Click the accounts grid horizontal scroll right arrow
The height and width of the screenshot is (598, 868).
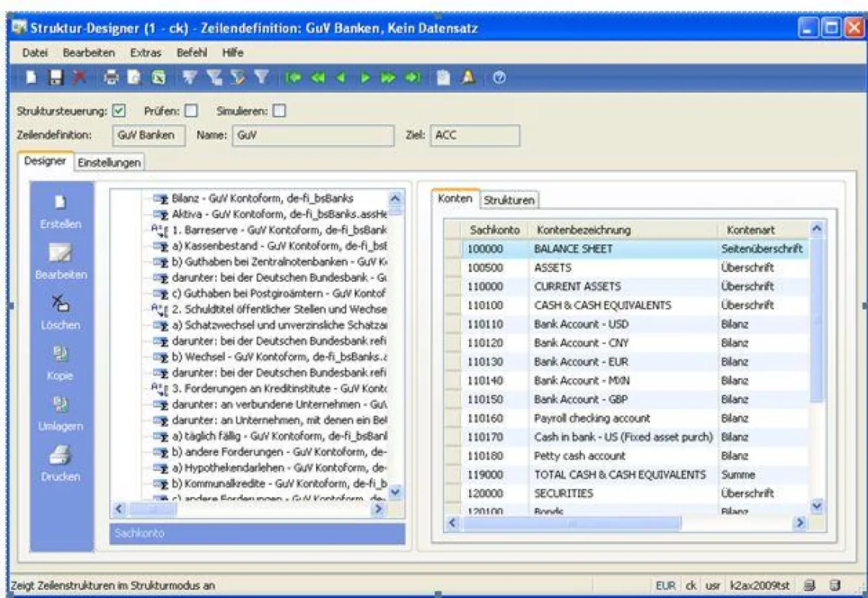(799, 523)
